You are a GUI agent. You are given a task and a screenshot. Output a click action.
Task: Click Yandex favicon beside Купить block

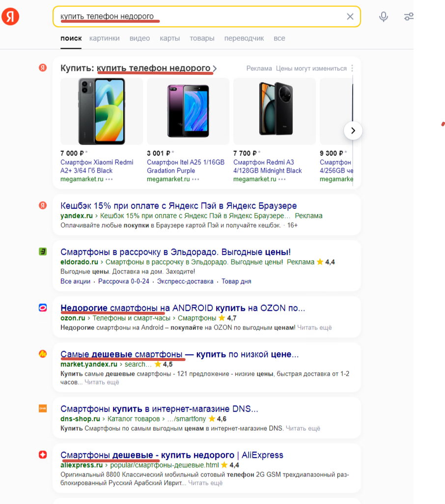tap(43, 67)
